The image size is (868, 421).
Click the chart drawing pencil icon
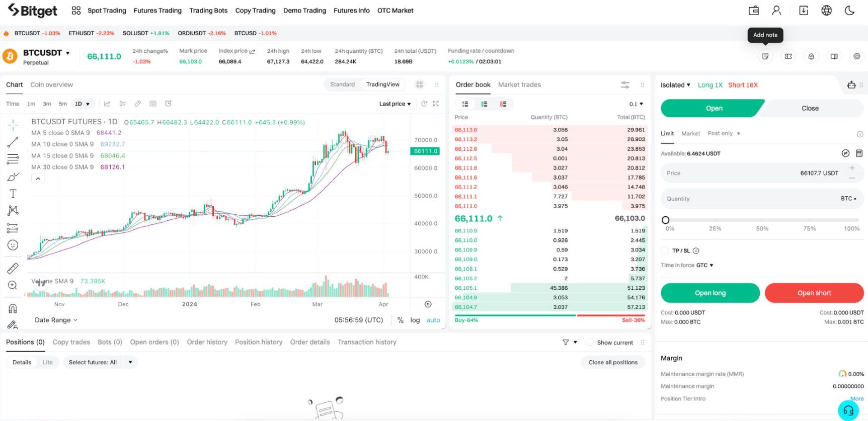pyautogui.click(x=137, y=104)
